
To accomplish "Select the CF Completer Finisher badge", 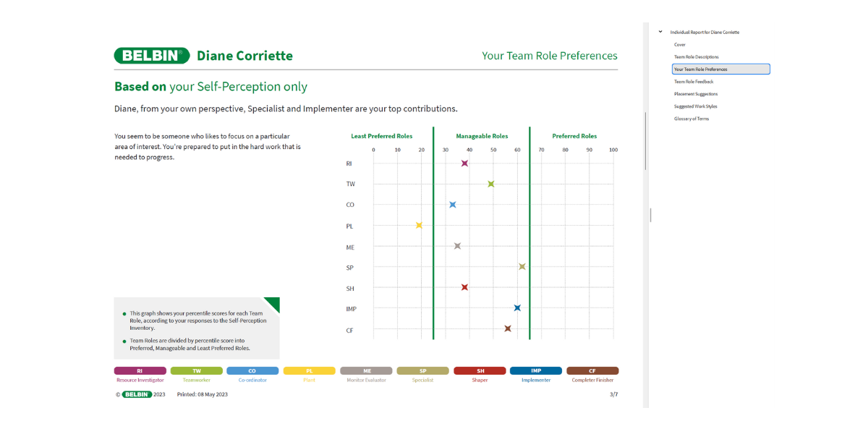I will [x=592, y=370].
